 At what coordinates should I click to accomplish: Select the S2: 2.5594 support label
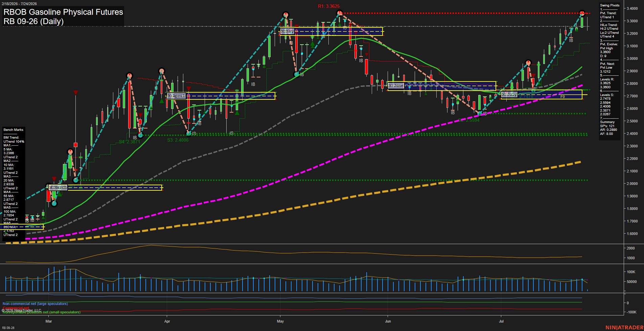click(x=469, y=120)
